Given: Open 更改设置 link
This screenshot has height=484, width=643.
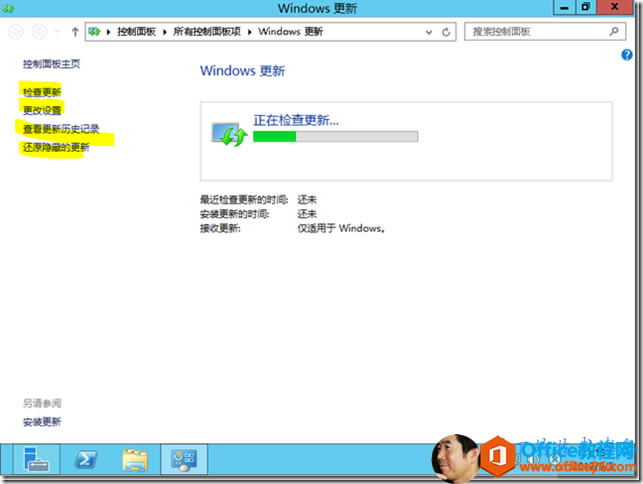Looking at the screenshot, I should tap(42, 110).
